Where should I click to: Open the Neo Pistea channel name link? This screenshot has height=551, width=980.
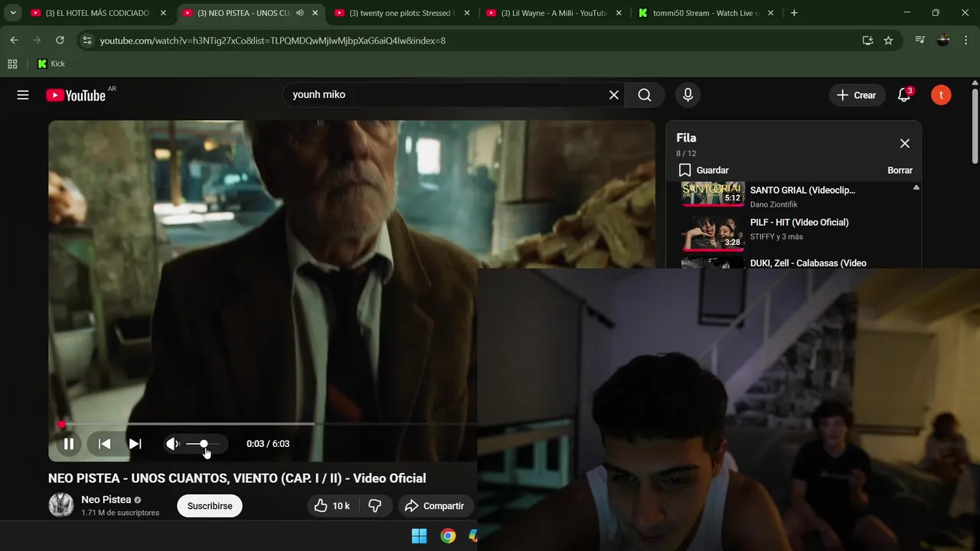click(x=106, y=500)
